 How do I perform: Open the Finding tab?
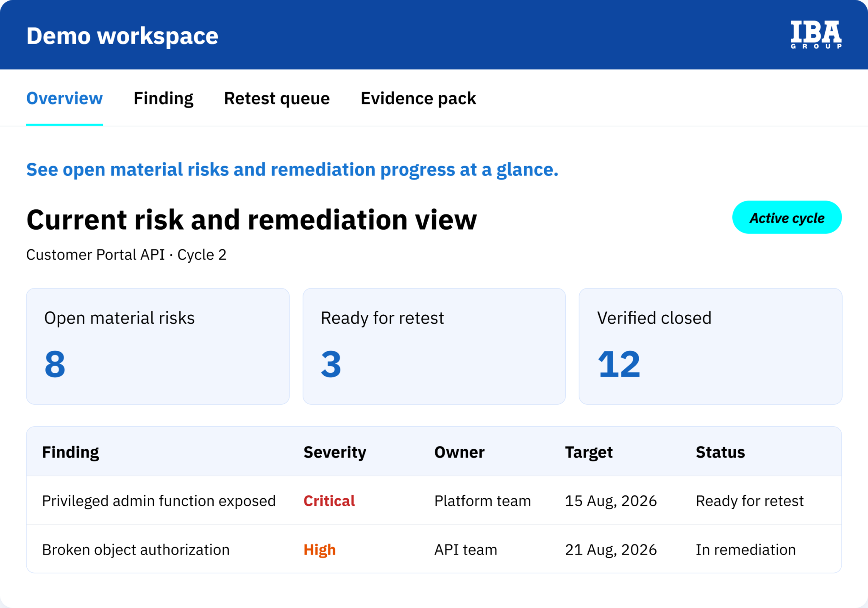click(164, 98)
